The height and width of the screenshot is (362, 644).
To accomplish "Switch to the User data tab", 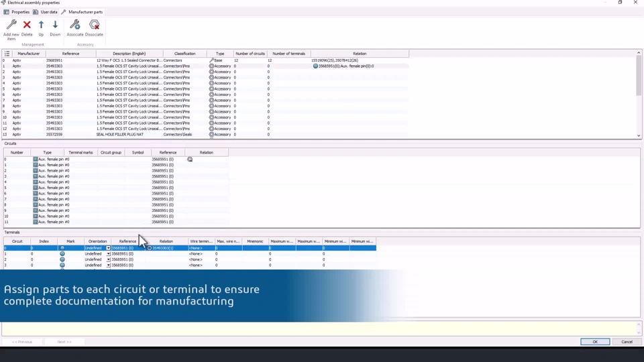I will (45, 12).
